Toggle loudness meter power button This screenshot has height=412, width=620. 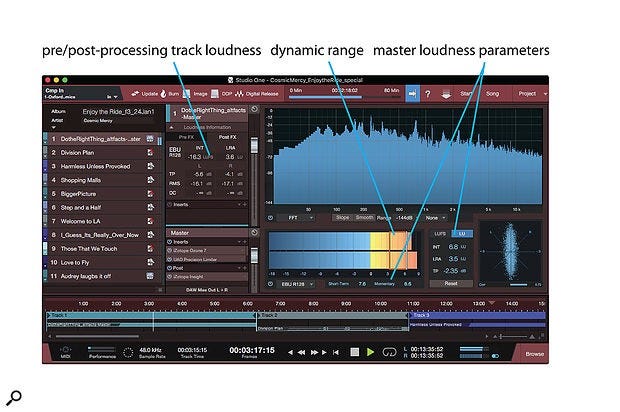pyautogui.click(x=270, y=284)
